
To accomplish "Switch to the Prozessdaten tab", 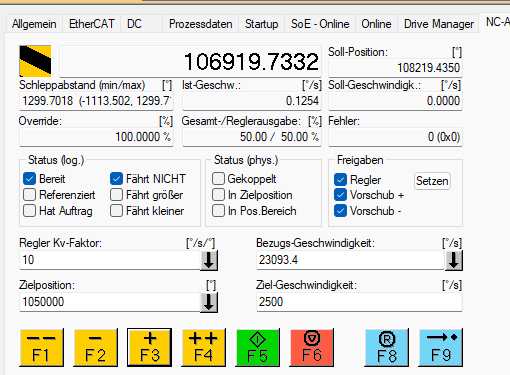I will click(x=201, y=24).
